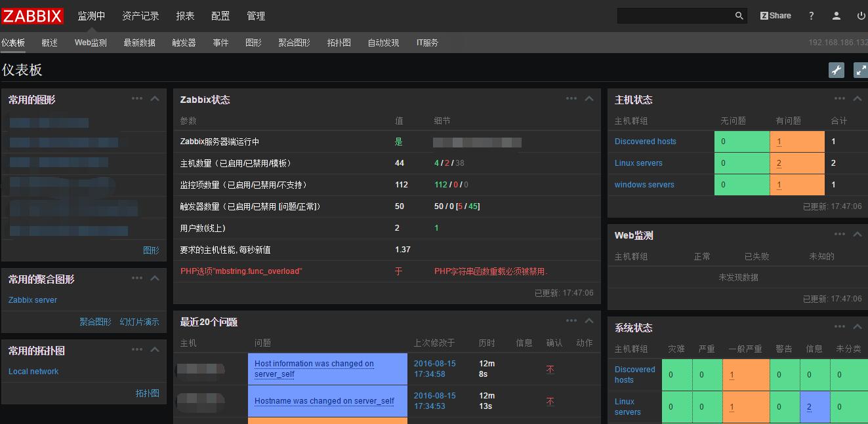Click acknowledge 不 for Hostname changed problem

pos(550,401)
